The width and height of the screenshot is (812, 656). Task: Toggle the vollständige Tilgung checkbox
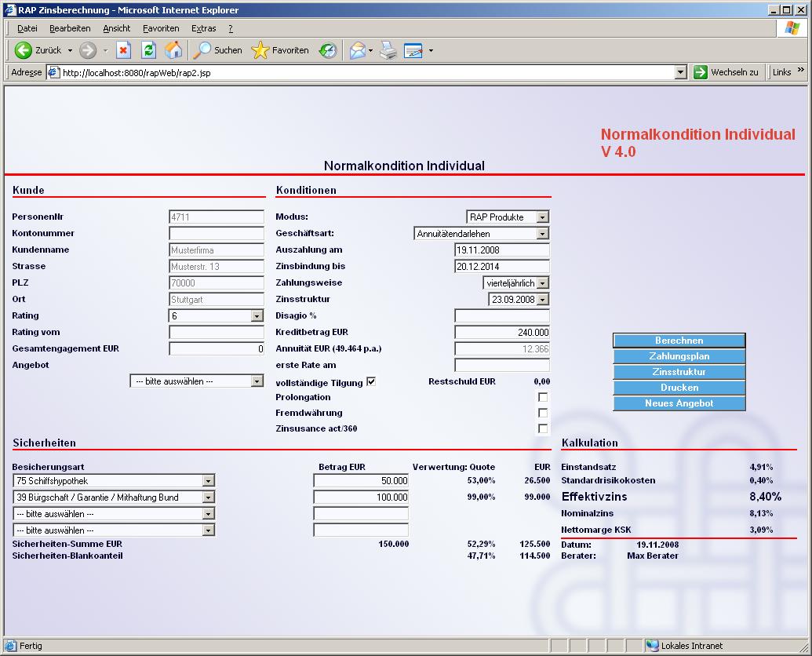(x=371, y=381)
